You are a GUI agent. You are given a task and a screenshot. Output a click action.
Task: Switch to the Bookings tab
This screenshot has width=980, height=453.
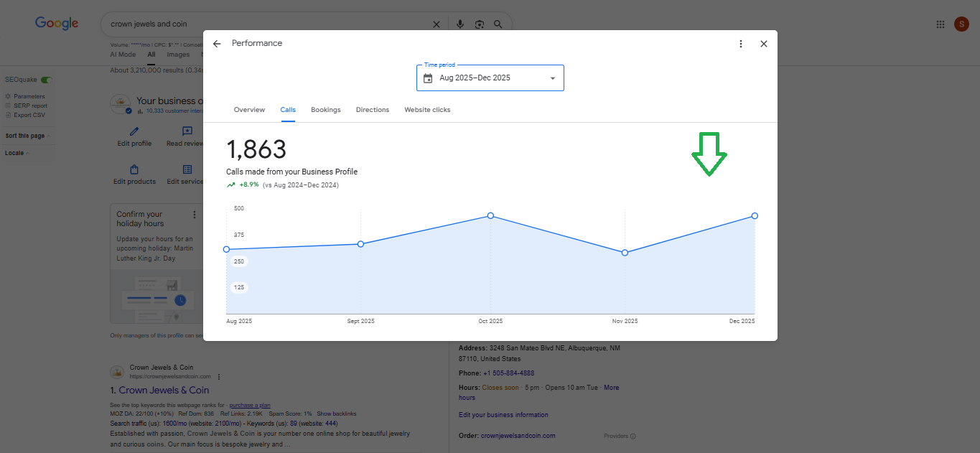[326, 110]
